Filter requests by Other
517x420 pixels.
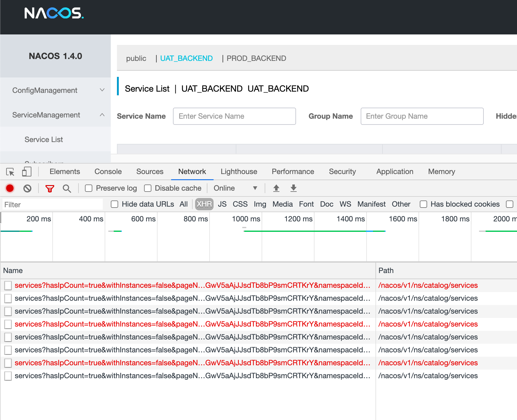click(401, 204)
